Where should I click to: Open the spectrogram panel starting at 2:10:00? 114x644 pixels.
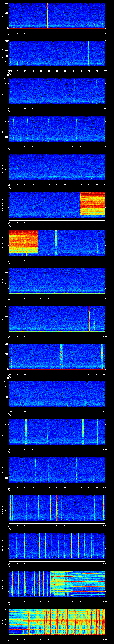57,356
